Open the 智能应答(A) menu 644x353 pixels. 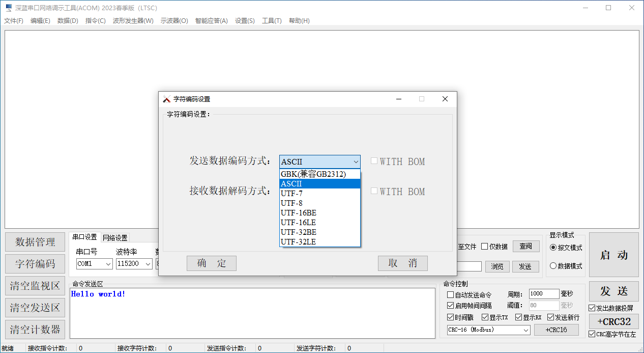[x=212, y=21]
